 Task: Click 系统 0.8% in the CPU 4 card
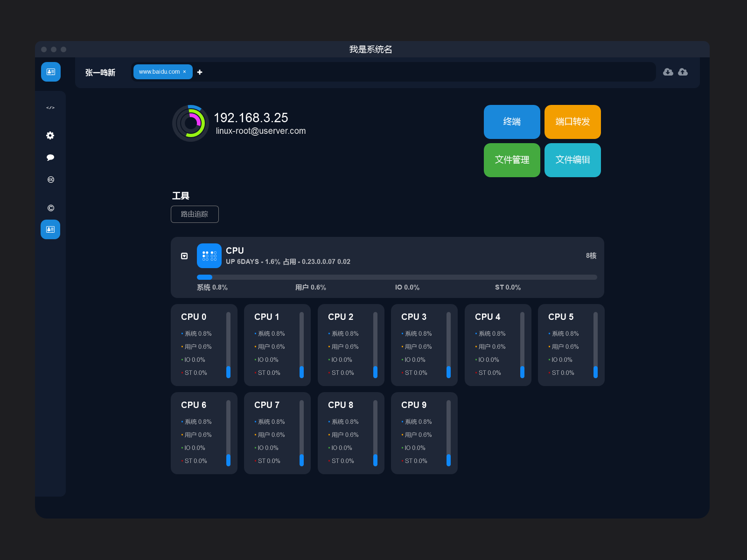[x=492, y=333]
